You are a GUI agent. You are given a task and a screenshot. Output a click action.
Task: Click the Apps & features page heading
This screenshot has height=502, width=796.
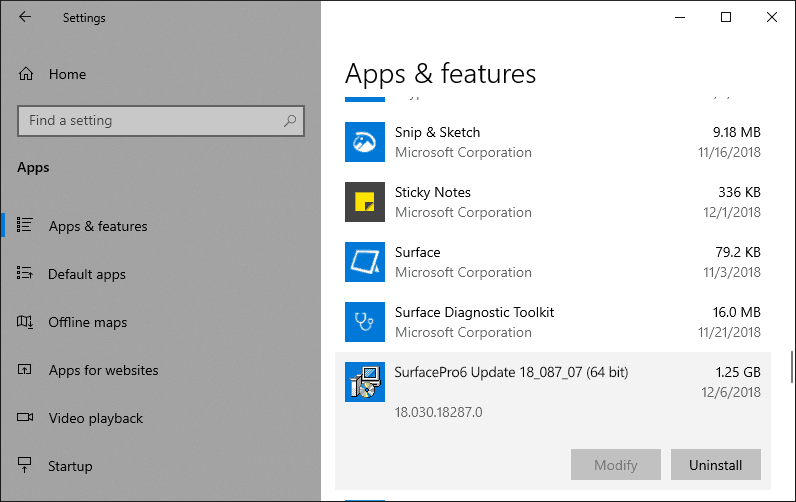440,74
